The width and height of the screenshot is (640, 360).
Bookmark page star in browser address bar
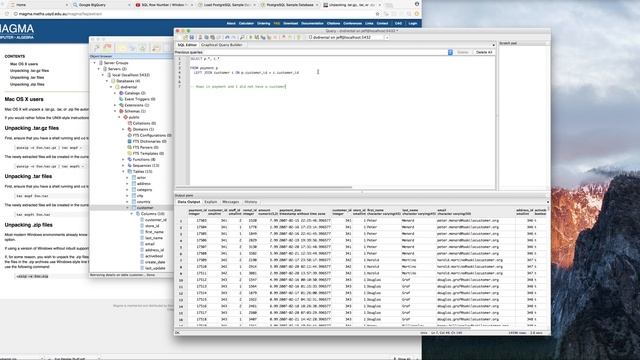(x=377, y=14)
